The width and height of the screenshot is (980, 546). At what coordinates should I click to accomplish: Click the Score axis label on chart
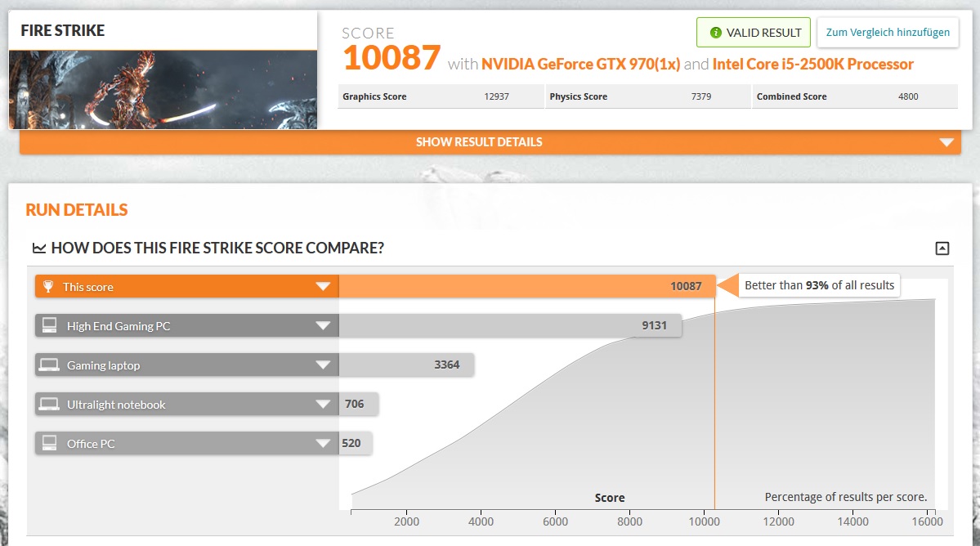610,498
